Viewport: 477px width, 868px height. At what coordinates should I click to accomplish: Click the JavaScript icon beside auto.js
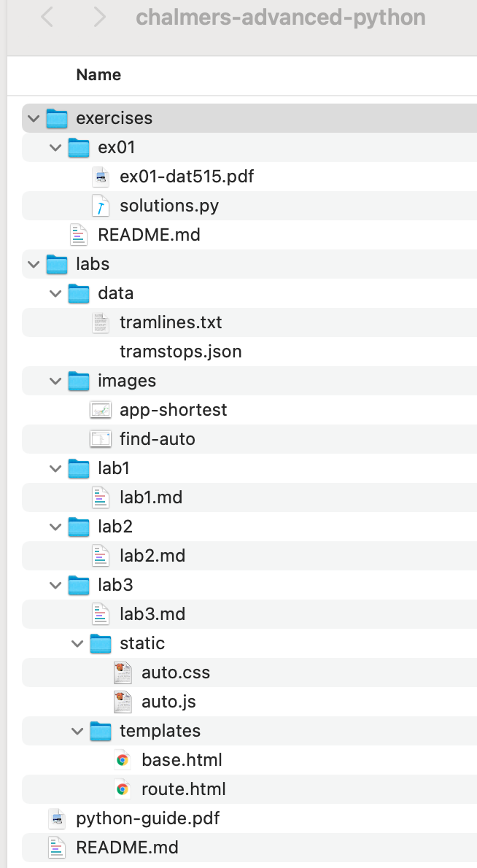122,702
